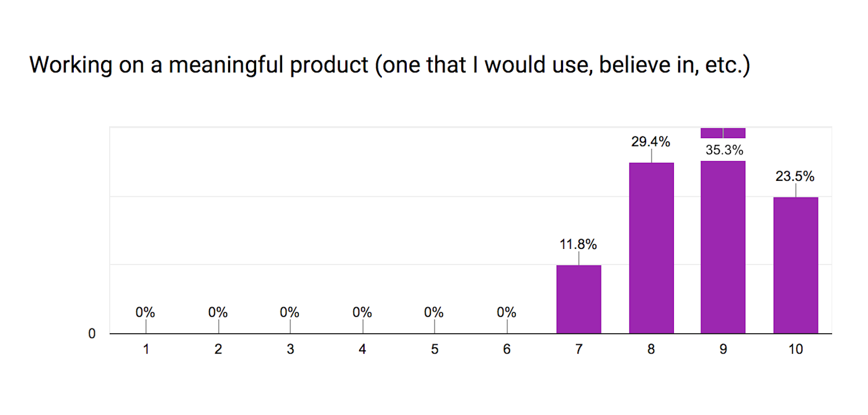
Task: Click the purple bar for rating 8
Action: [x=651, y=248]
